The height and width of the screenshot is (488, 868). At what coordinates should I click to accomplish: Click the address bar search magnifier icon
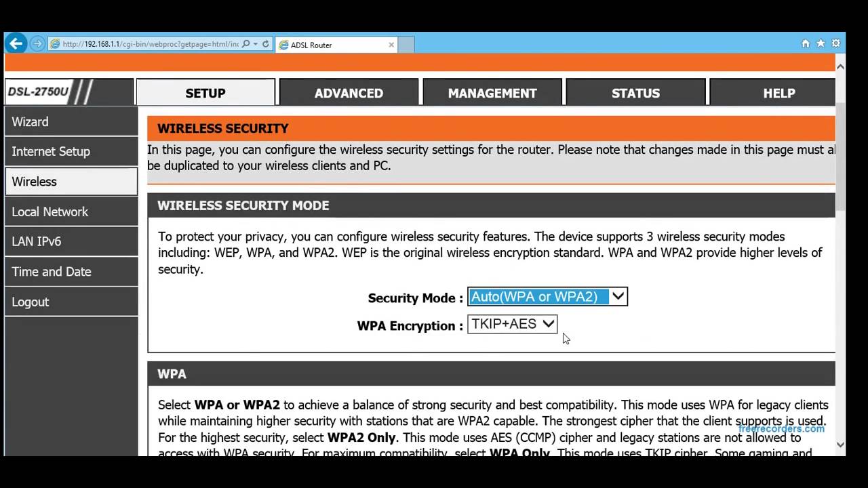tap(245, 44)
